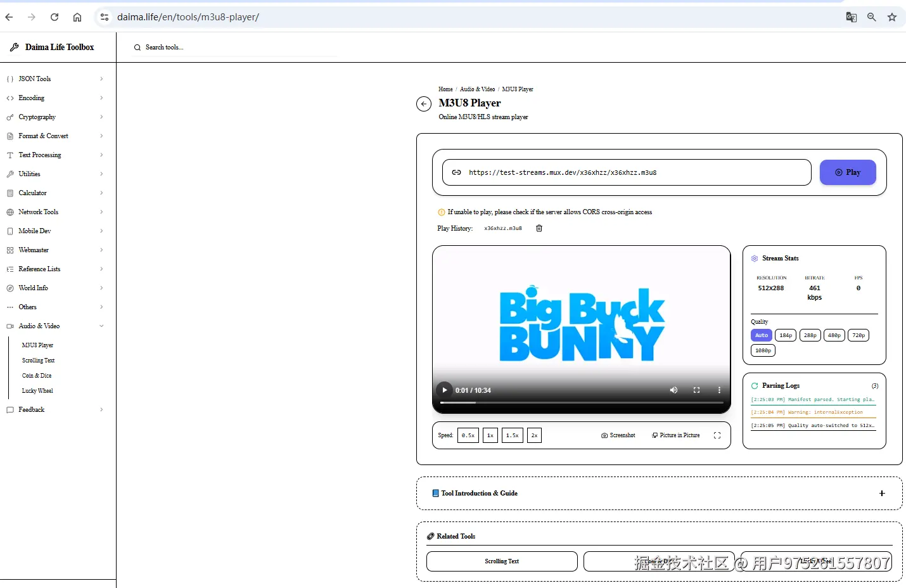The height and width of the screenshot is (588, 906).
Task: Open Scrolling Text in the sidebar
Action: (39, 361)
